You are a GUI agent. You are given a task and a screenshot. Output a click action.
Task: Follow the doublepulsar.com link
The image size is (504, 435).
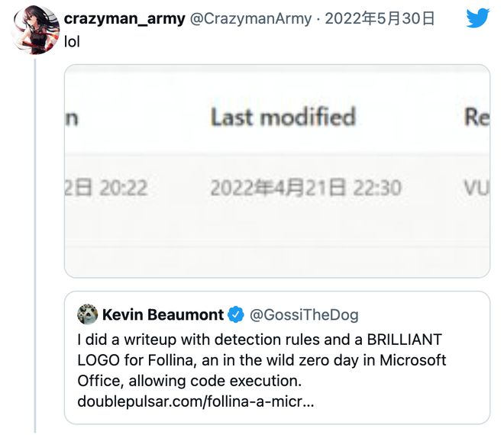click(x=195, y=401)
